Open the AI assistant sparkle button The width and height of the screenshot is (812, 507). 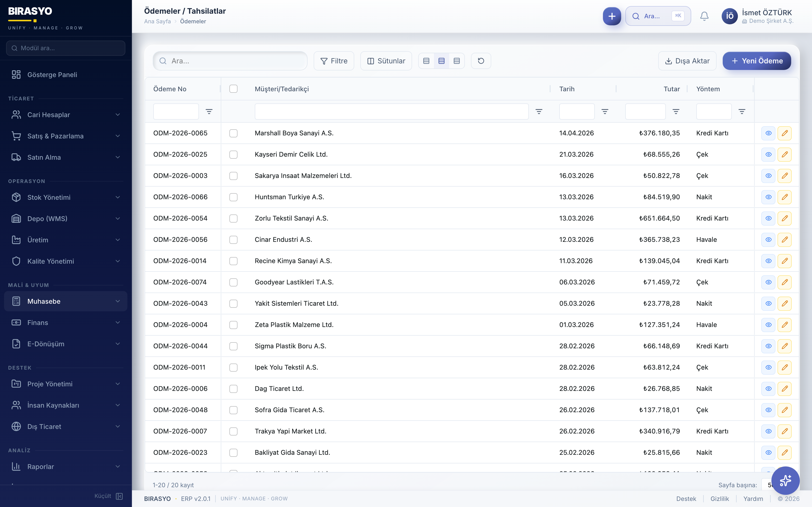click(x=785, y=480)
